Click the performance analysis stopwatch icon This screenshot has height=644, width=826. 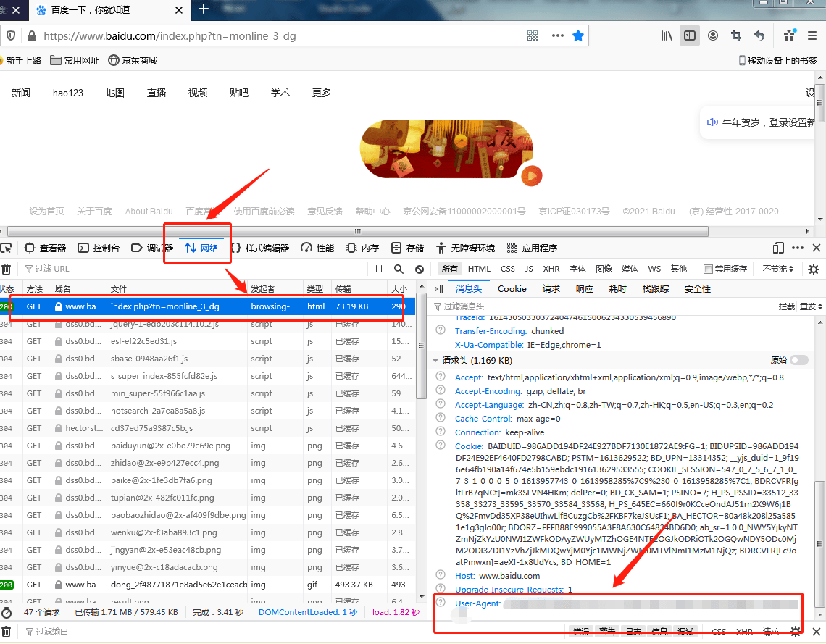click(7, 612)
